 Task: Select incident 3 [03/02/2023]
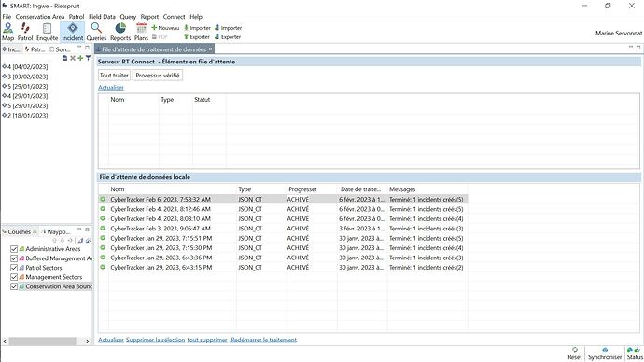pyautogui.click(x=25, y=77)
